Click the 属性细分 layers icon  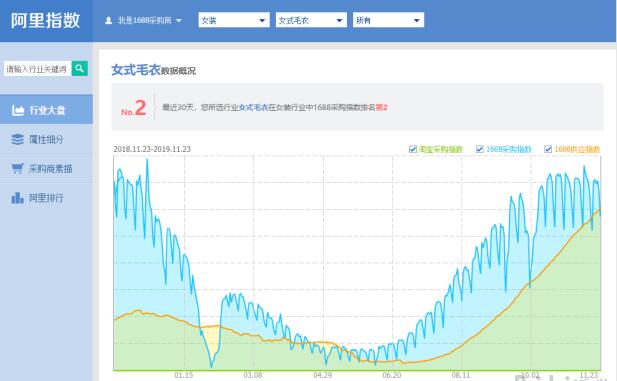point(18,139)
